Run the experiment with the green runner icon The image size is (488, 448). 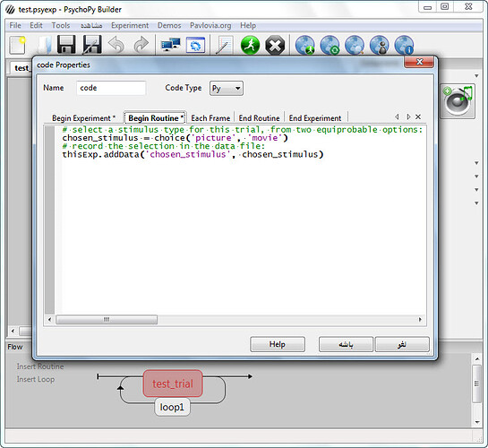pos(250,45)
